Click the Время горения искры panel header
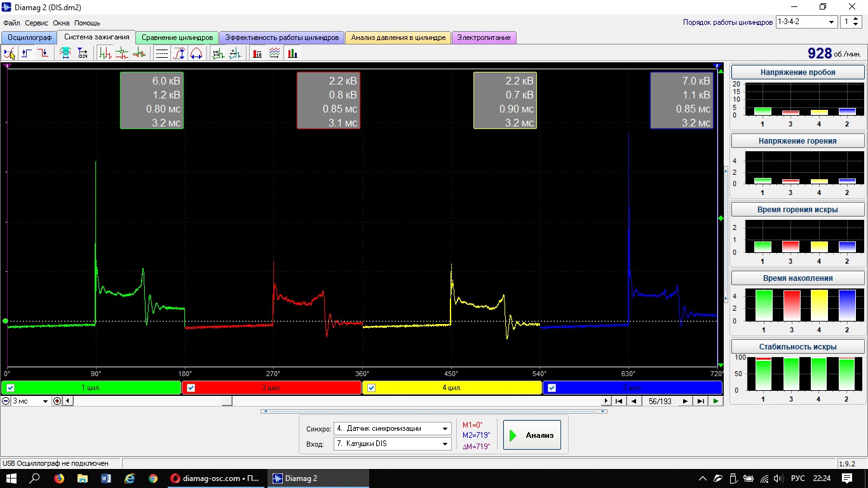 pos(797,209)
